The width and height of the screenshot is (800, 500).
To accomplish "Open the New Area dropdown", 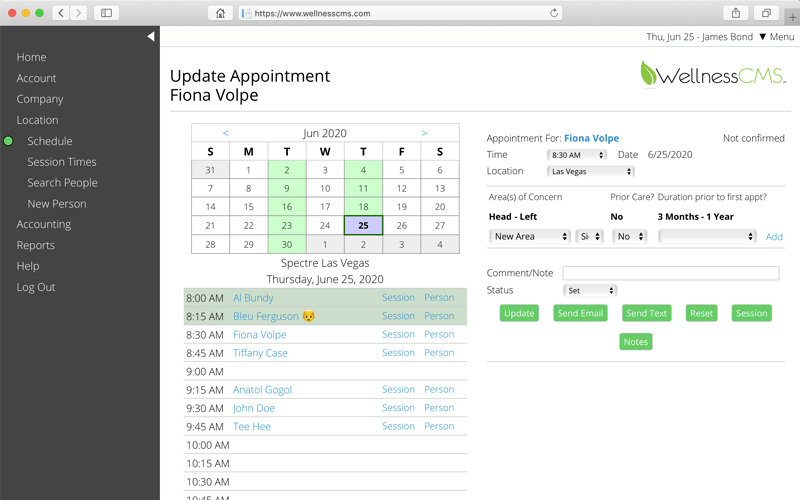I will pos(530,236).
